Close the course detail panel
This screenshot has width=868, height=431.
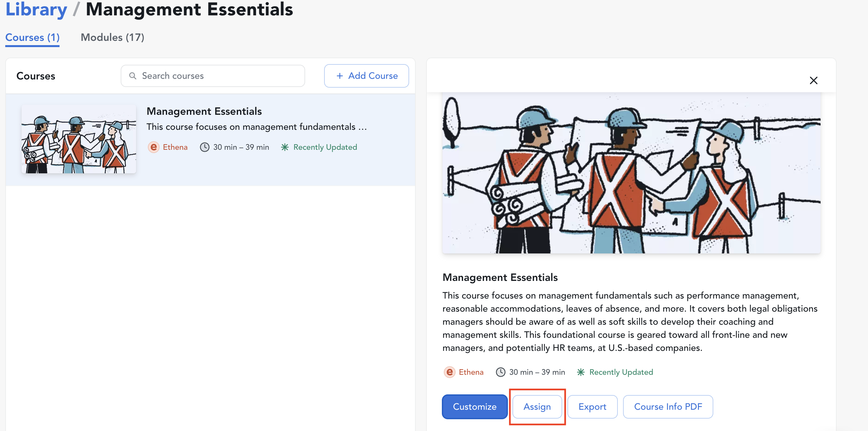coord(813,80)
